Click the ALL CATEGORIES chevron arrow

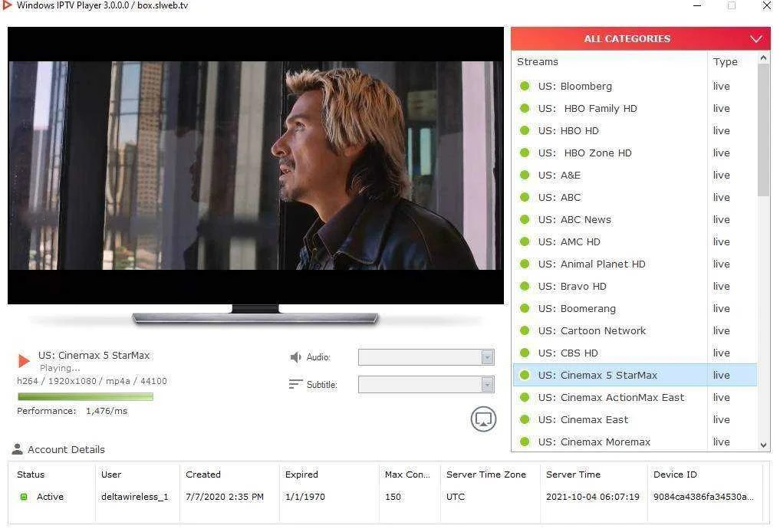click(756, 39)
